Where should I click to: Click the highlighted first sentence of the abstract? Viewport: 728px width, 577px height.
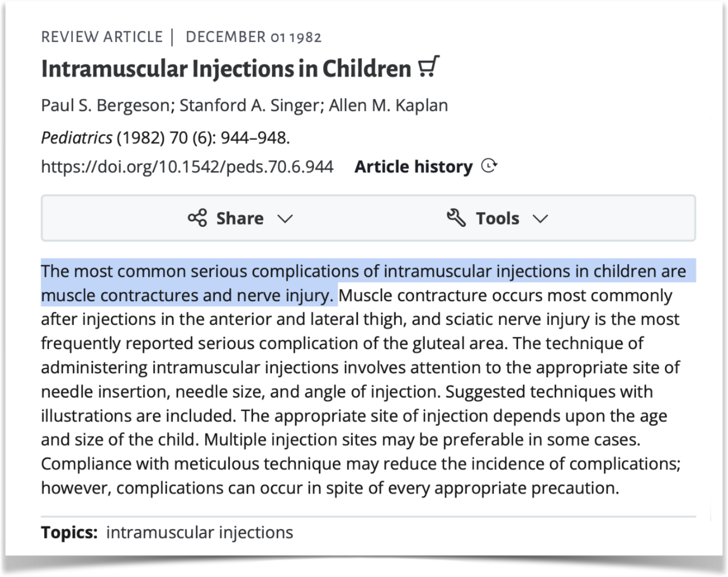[x=364, y=283]
